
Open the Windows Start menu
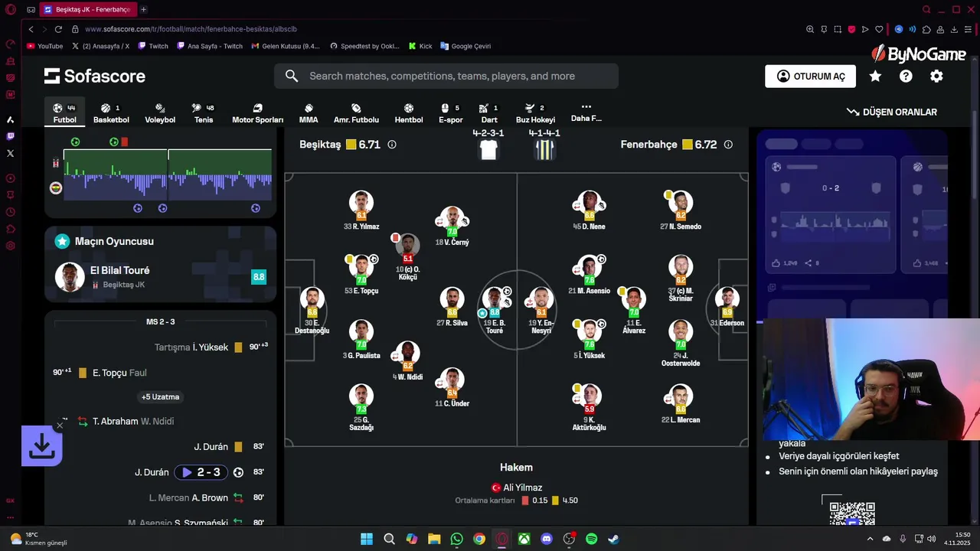click(x=367, y=539)
